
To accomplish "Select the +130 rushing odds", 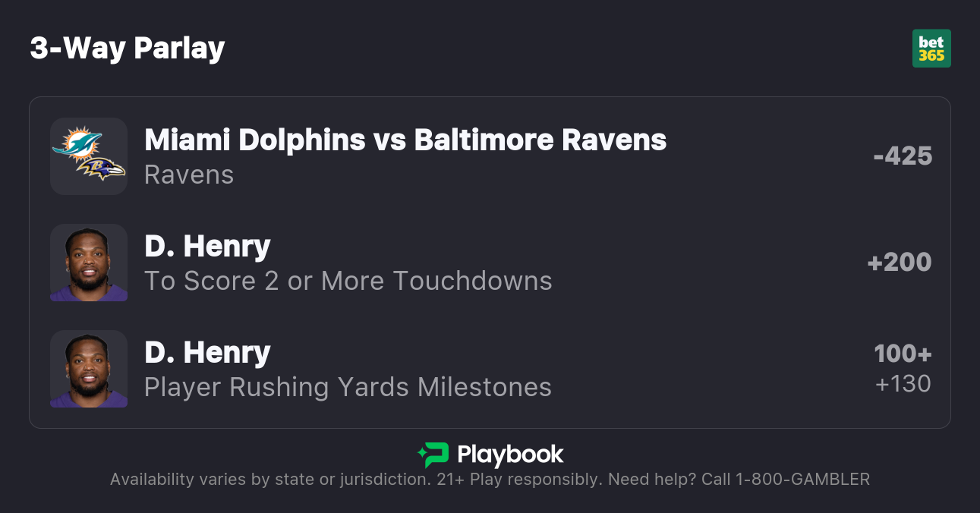I will tap(903, 384).
